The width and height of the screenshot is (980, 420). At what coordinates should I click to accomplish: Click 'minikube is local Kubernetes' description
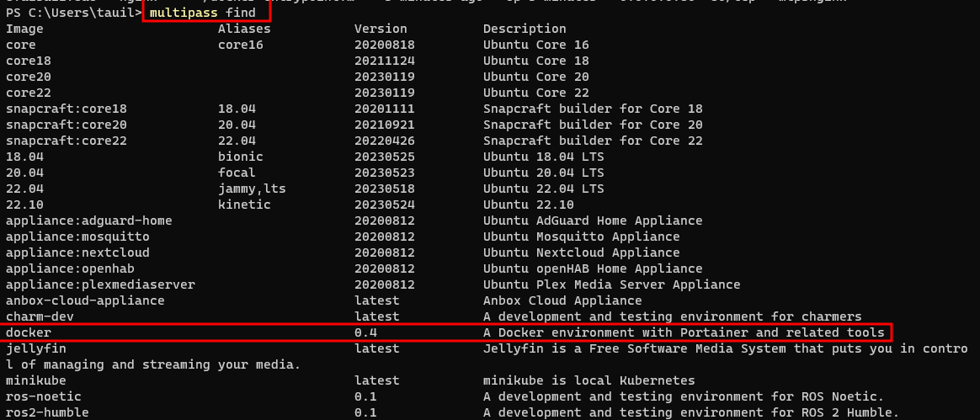coord(589,380)
